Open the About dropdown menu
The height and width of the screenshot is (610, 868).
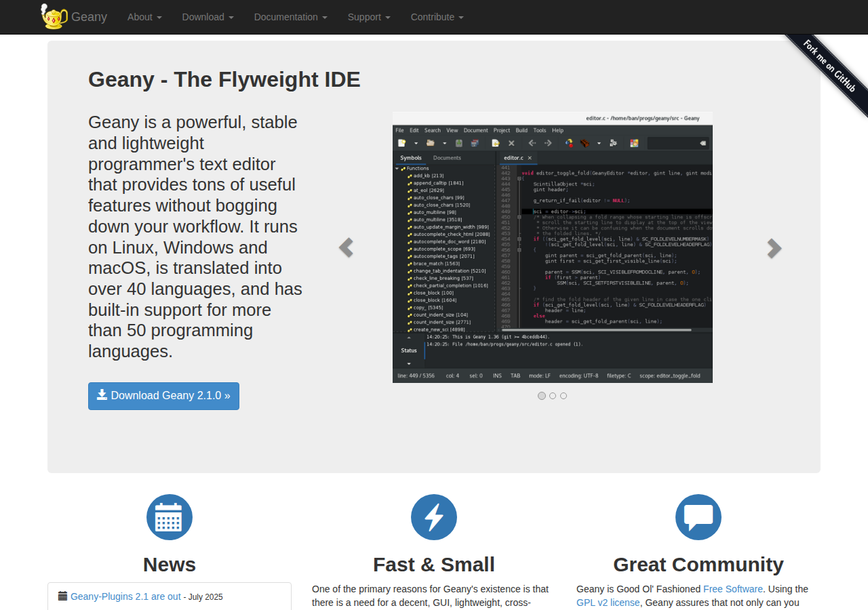[x=144, y=17]
